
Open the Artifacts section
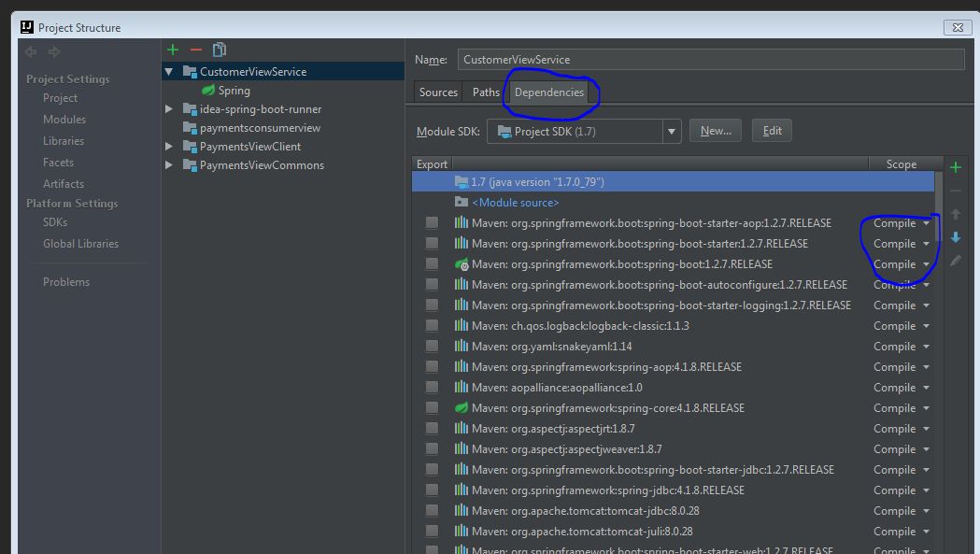click(x=64, y=184)
